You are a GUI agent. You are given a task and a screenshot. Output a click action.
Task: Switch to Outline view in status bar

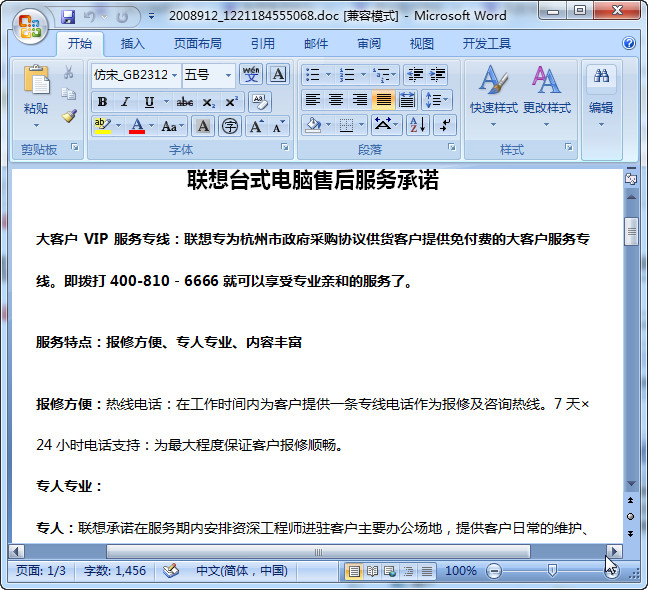click(408, 571)
